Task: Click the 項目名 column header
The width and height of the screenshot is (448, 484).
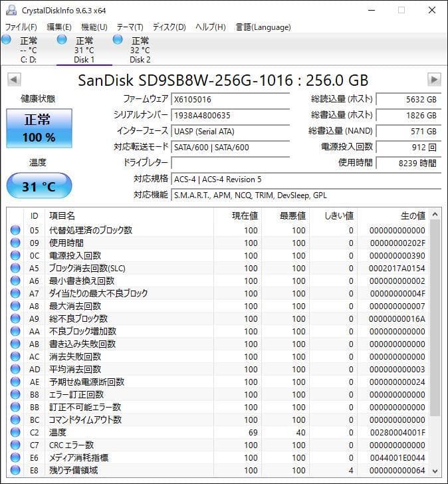Action: click(x=129, y=216)
